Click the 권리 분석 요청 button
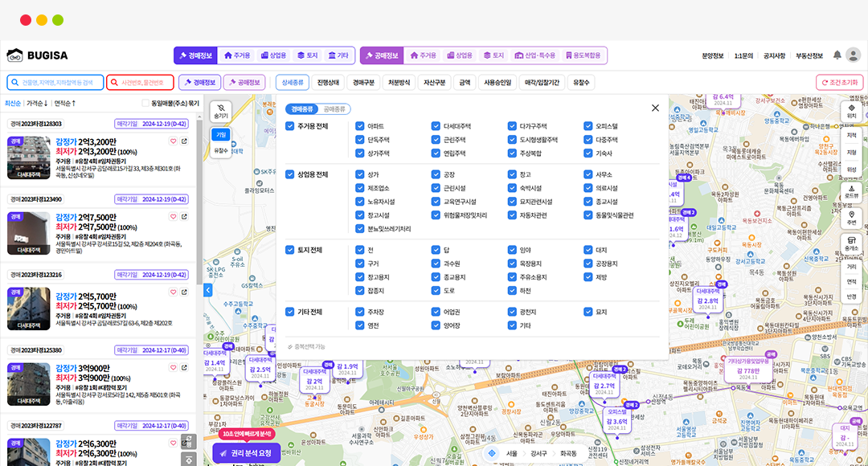The image size is (868, 466). (247, 453)
